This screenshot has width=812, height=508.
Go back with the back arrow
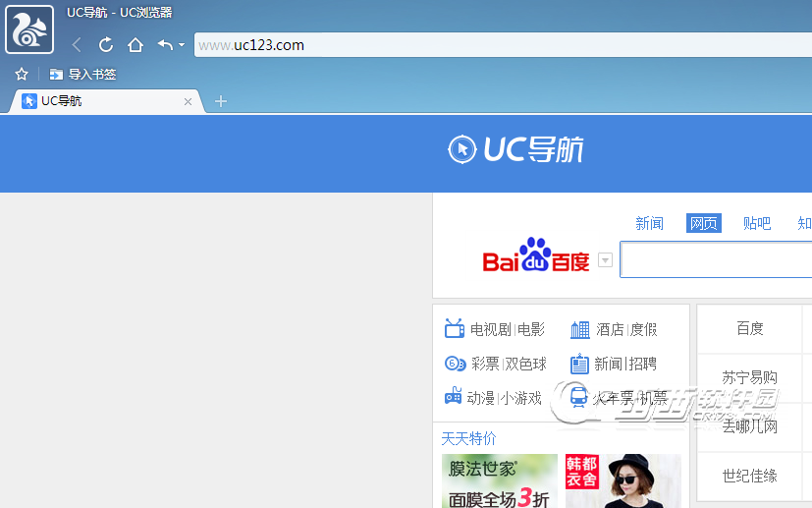pyautogui.click(x=77, y=45)
